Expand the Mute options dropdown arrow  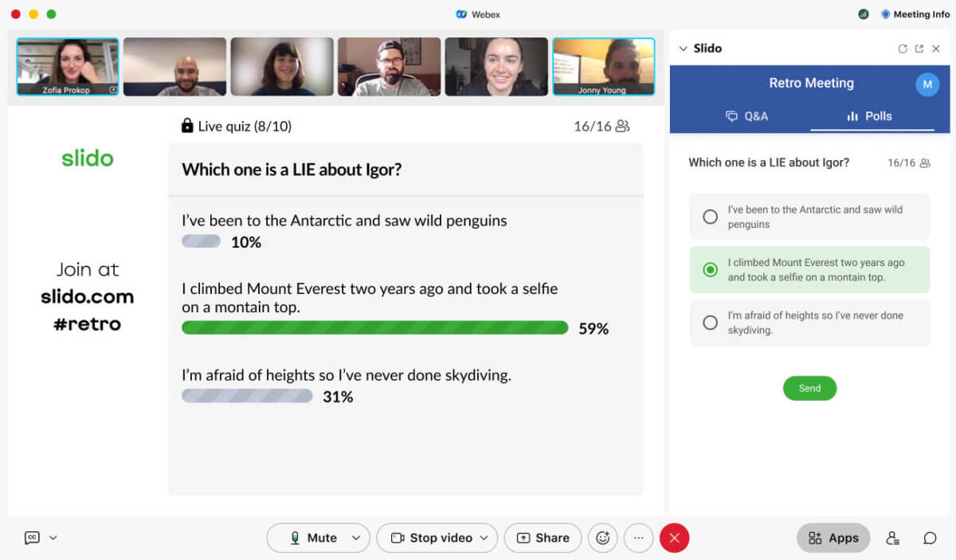point(356,538)
